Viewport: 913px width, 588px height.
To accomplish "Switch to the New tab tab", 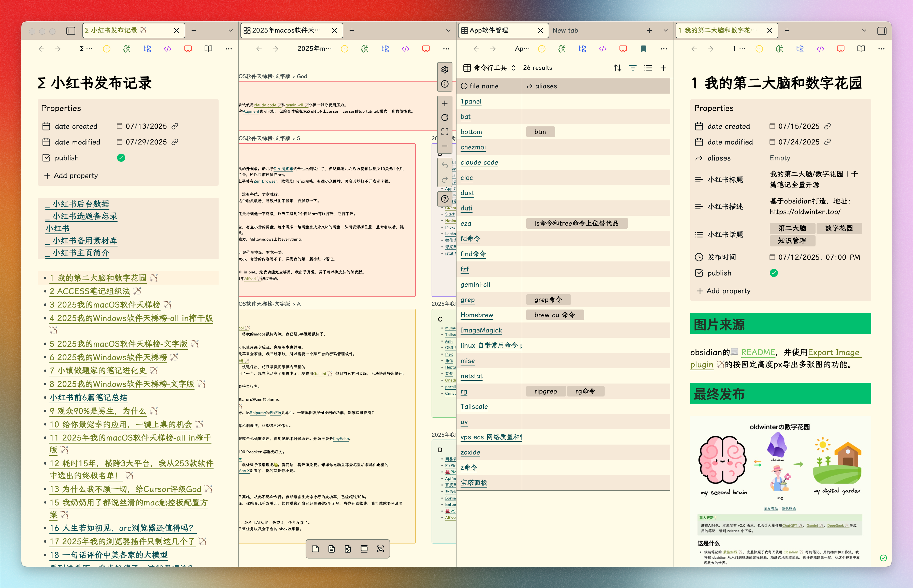I will pyautogui.click(x=565, y=31).
